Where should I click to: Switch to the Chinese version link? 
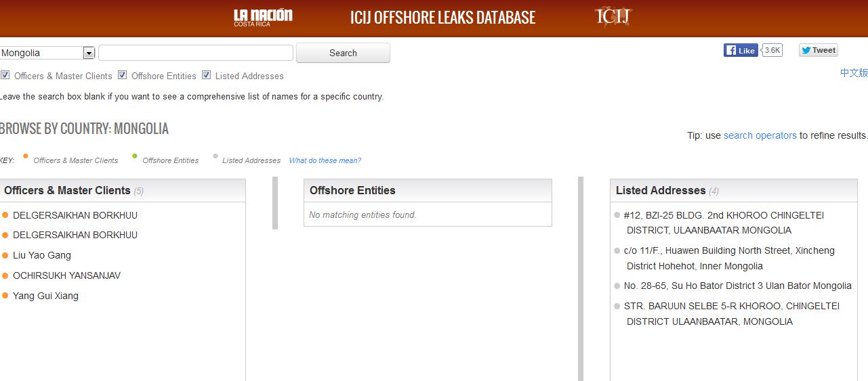pyautogui.click(x=854, y=72)
